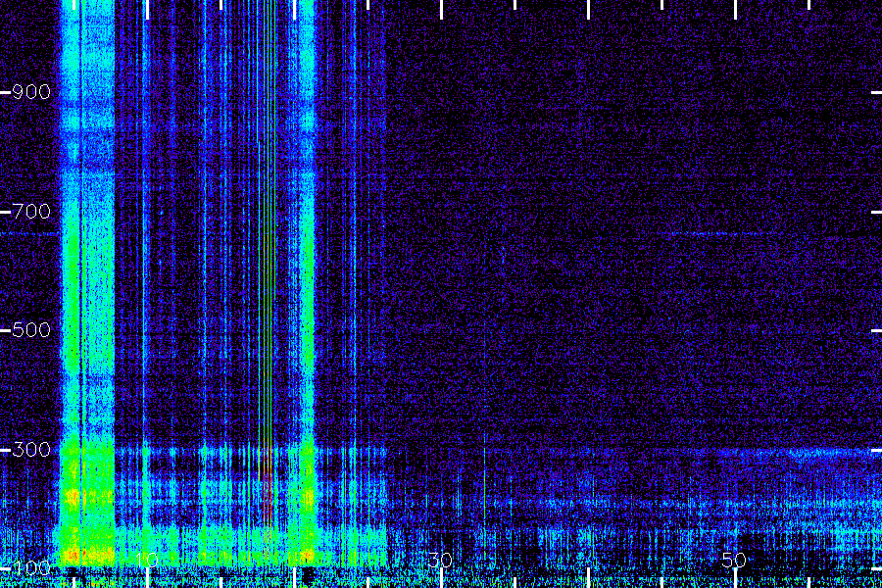Click the 100 frequency axis label
Image resolution: width=882 pixels, height=588 pixels.
pyautogui.click(x=31, y=567)
